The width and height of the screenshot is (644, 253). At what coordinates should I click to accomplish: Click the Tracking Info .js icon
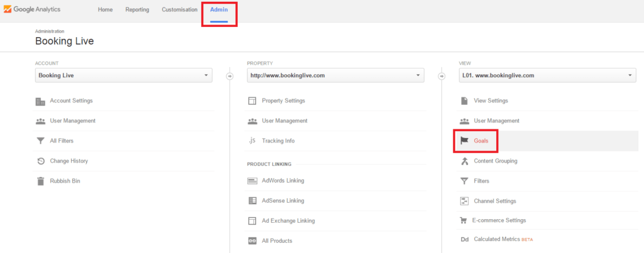252,141
